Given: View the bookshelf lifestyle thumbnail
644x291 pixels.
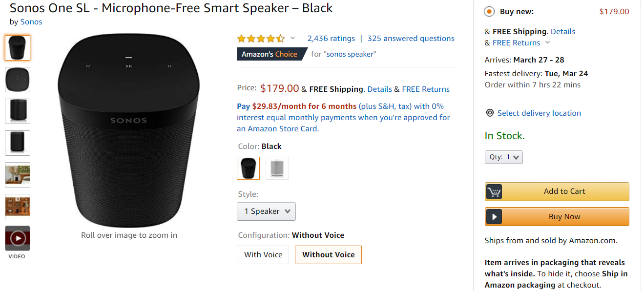Looking at the screenshot, I should pos(18,207).
